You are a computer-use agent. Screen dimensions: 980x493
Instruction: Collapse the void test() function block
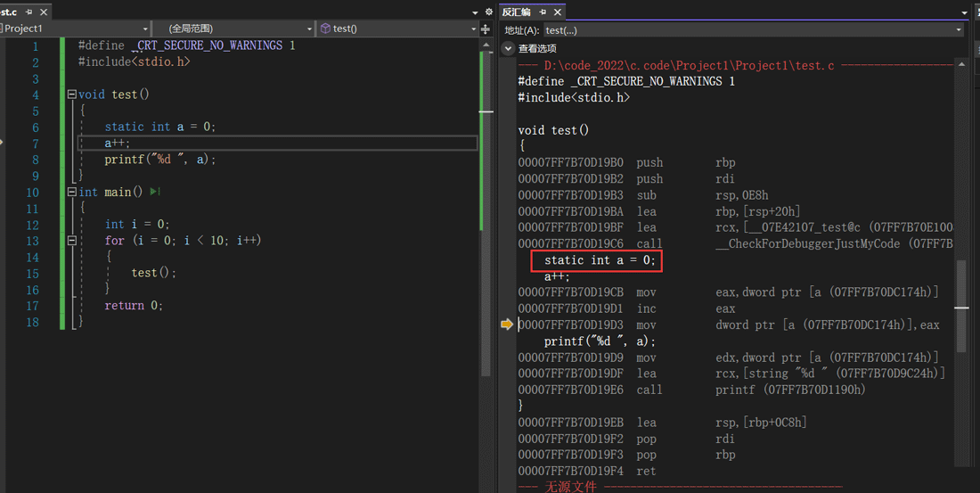coord(72,94)
